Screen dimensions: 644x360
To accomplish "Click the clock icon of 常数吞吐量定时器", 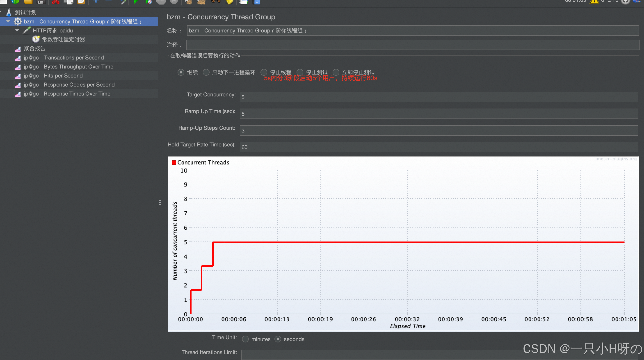I will [36, 39].
